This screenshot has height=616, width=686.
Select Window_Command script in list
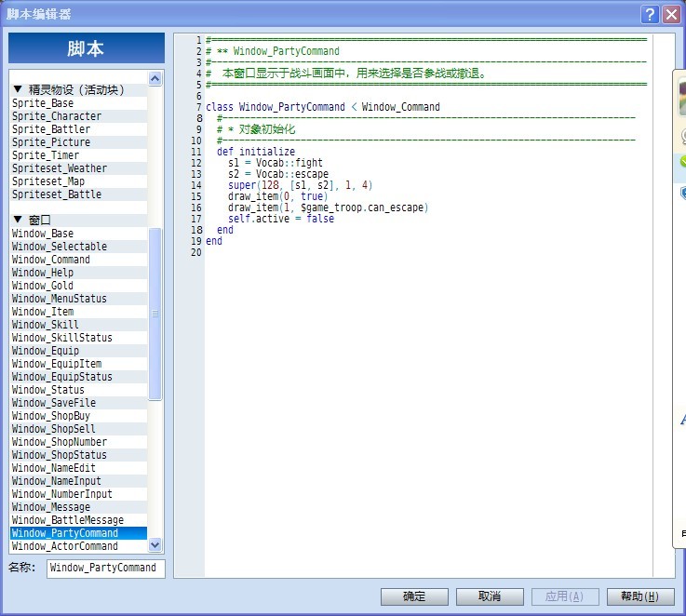pyautogui.click(x=79, y=260)
